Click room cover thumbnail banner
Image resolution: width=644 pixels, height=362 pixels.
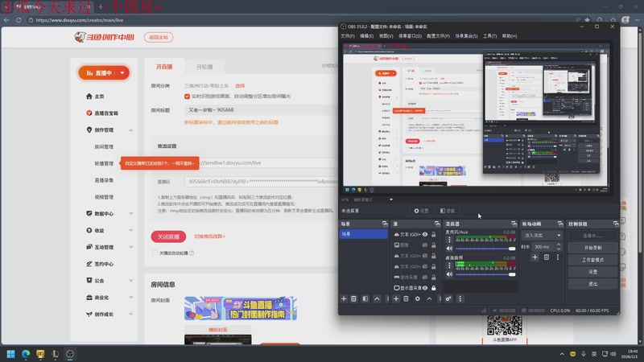pos(240,308)
